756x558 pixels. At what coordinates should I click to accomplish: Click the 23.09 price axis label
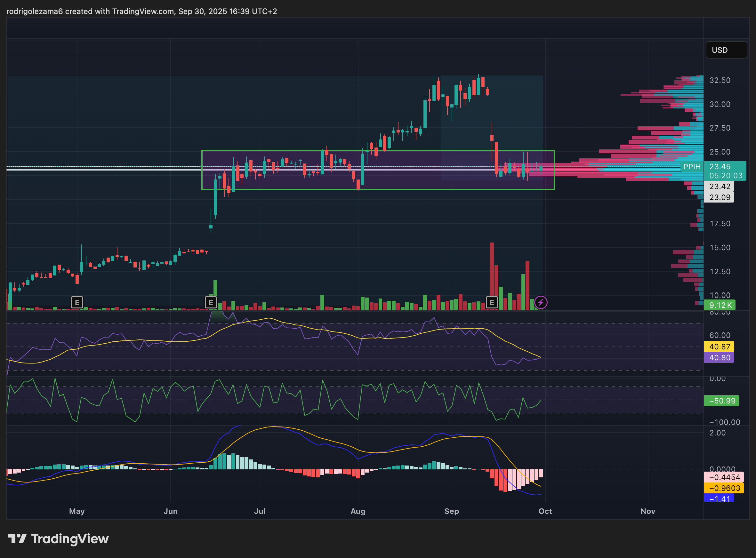point(720,197)
